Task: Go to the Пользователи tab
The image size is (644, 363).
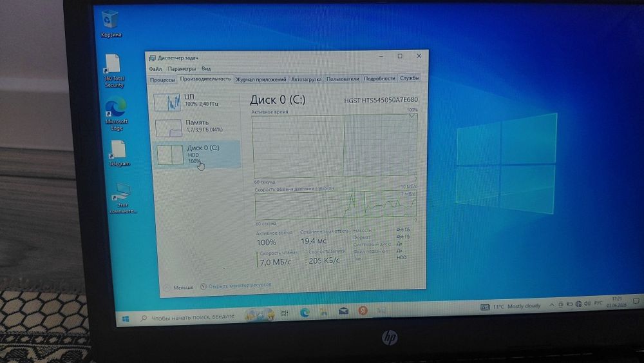Action: pyautogui.click(x=343, y=79)
